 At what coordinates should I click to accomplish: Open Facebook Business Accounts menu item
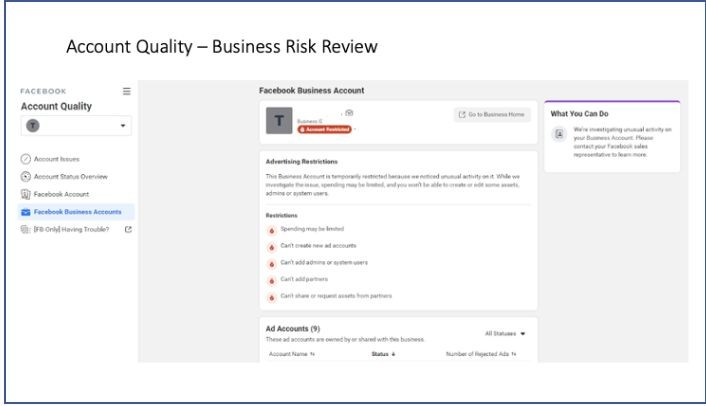click(x=76, y=212)
